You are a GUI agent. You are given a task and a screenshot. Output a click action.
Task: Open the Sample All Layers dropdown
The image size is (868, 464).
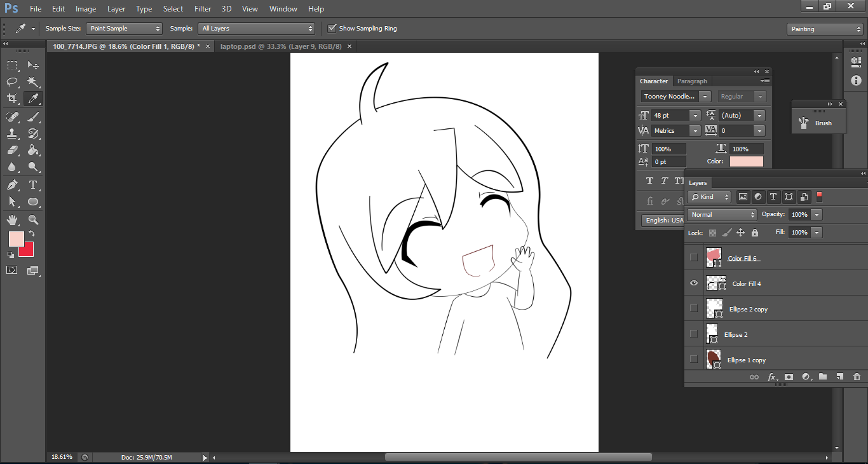[257, 29]
